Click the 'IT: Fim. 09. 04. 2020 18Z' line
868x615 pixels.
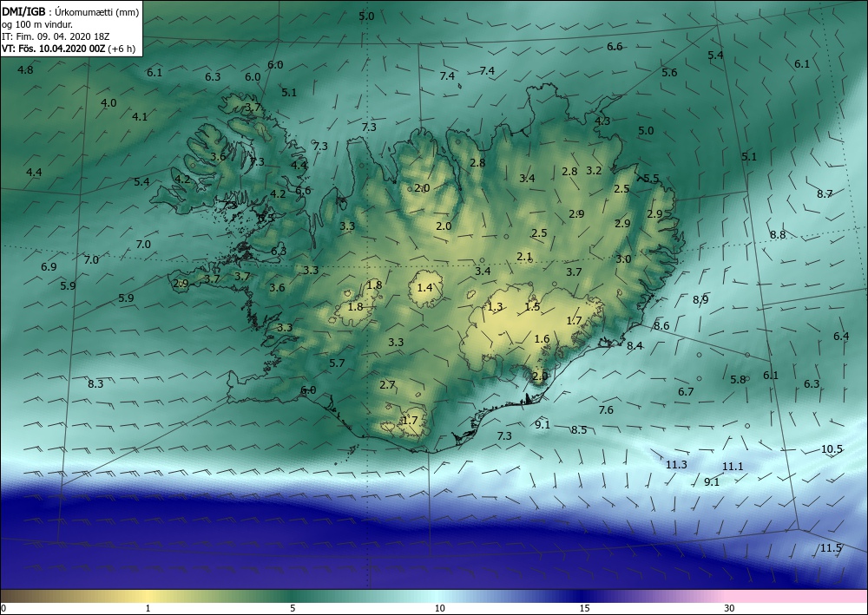(56, 36)
